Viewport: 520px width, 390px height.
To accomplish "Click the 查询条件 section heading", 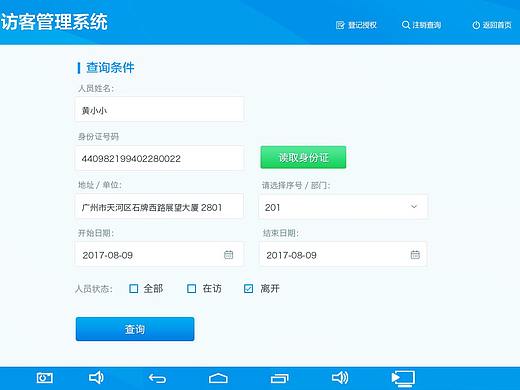I will point(110,68).
